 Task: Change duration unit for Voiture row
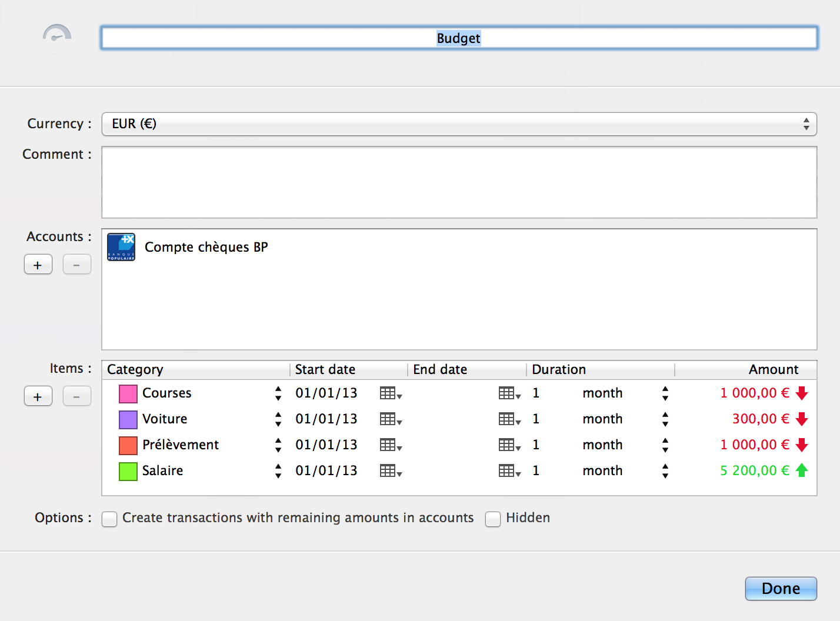665,419
